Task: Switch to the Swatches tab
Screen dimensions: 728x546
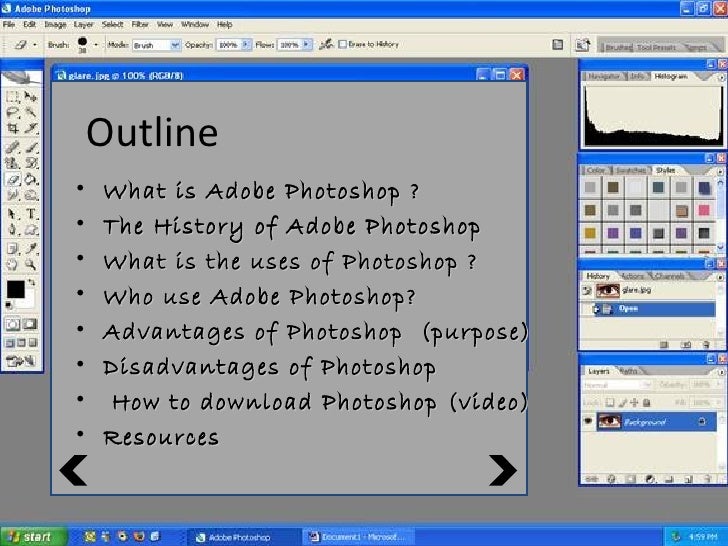Action: coord(630,170)
